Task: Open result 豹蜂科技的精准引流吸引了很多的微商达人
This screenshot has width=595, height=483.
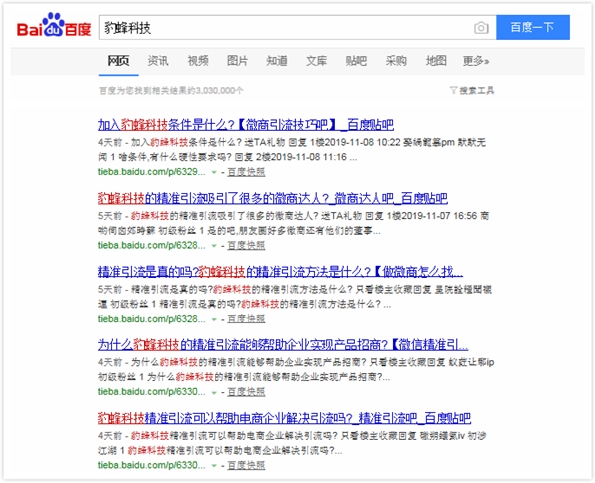Action: pos(272,198)
